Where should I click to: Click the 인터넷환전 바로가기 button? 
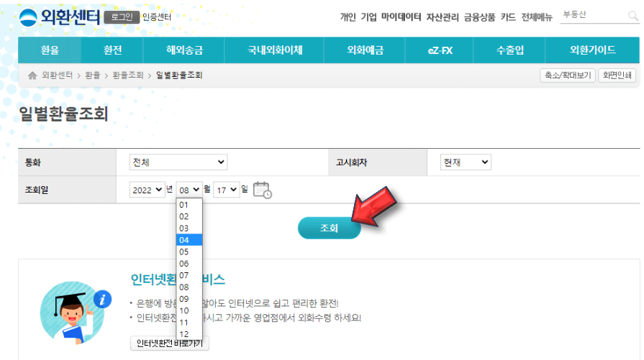pyautogui.click(x=170, y=343)
